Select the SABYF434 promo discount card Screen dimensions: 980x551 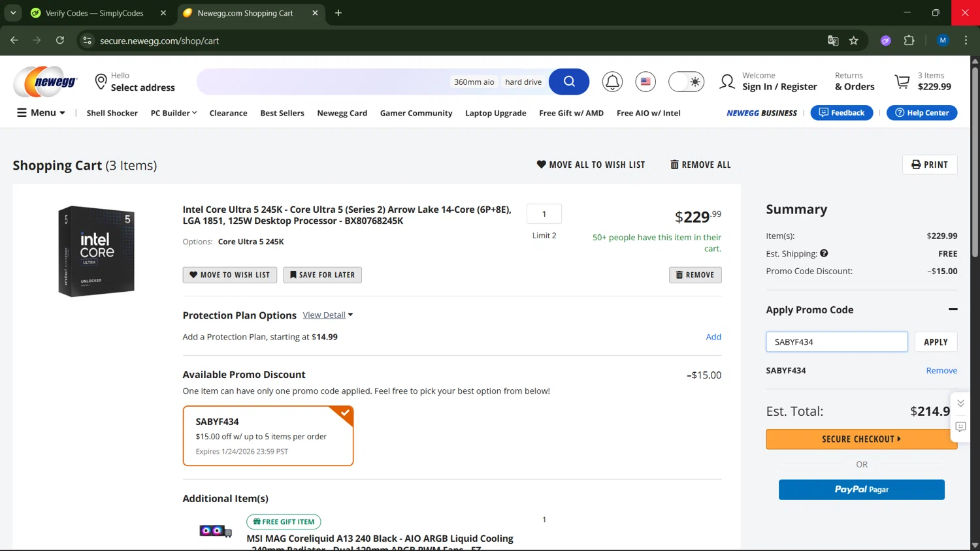tap(268, 435)
